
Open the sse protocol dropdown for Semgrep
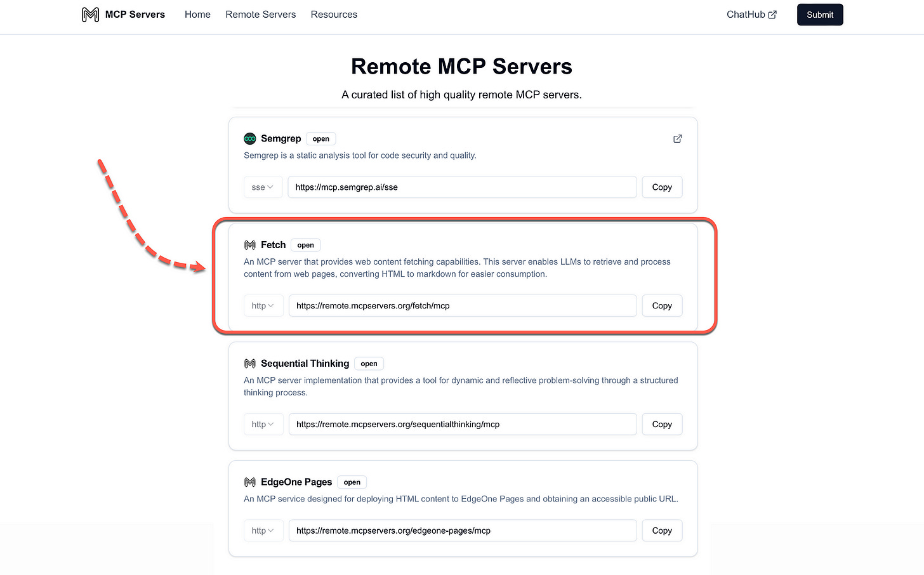263,187
